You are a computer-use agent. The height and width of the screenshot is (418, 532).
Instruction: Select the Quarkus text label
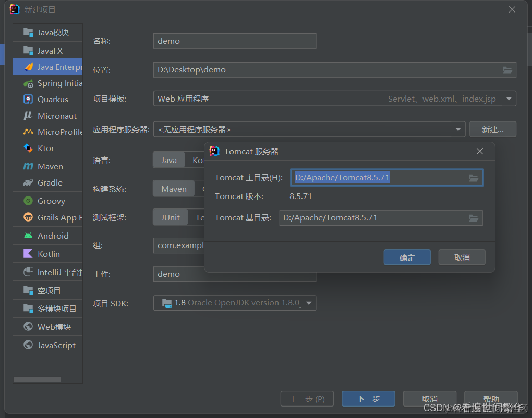(53, 100)
